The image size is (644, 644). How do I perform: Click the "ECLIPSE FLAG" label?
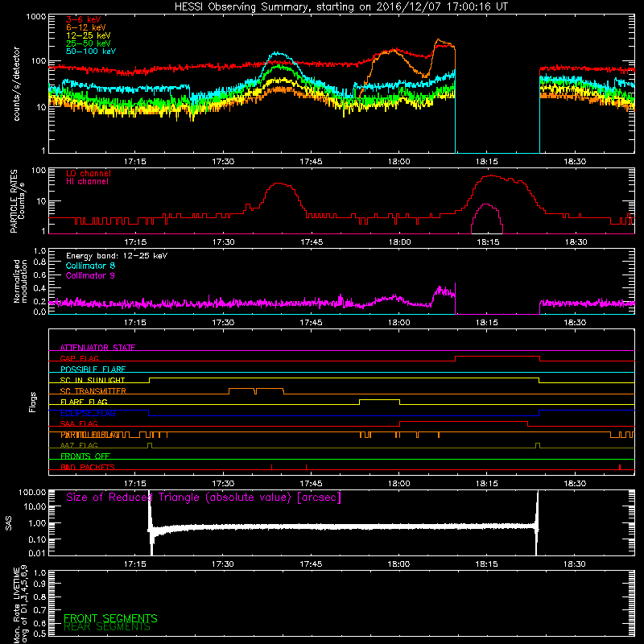88,413
